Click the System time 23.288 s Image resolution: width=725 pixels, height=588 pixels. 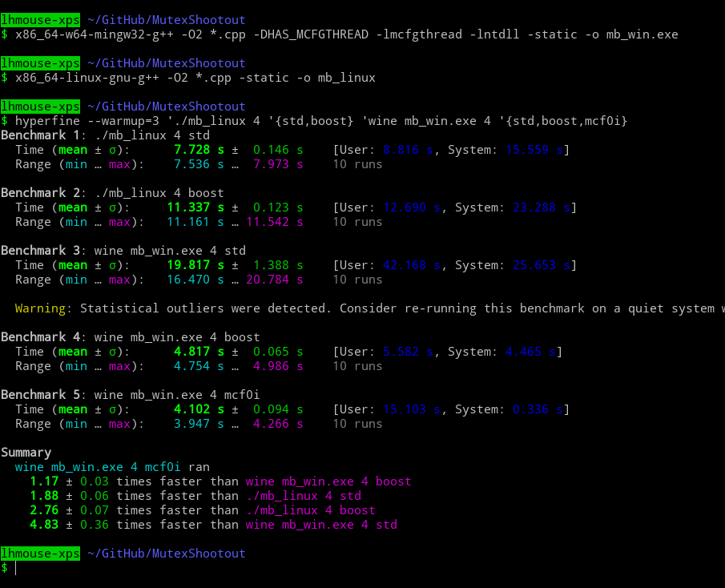click(542, 207)
